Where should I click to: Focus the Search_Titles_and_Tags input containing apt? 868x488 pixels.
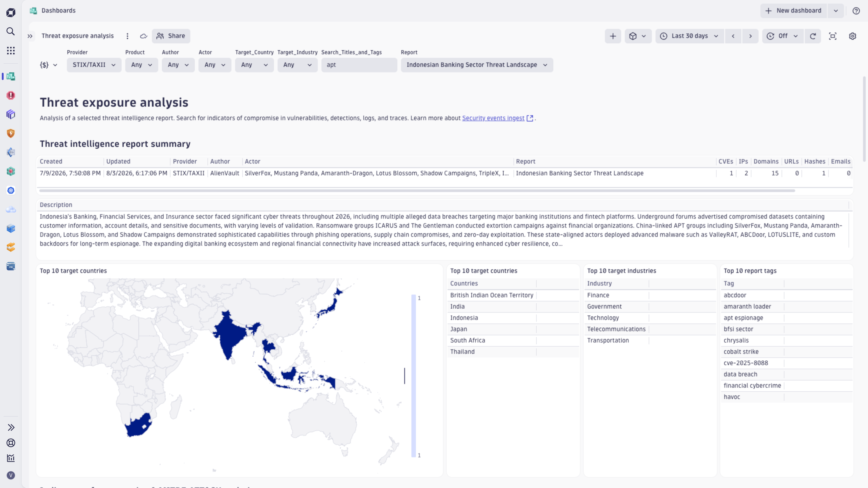click(359, 65)
